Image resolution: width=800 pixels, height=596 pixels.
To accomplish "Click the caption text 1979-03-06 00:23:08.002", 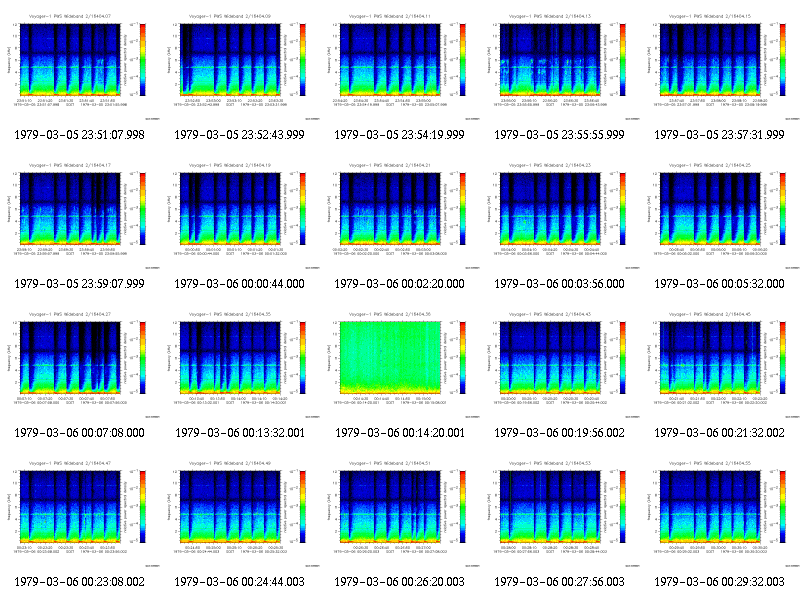I will (x=80, y=582).
